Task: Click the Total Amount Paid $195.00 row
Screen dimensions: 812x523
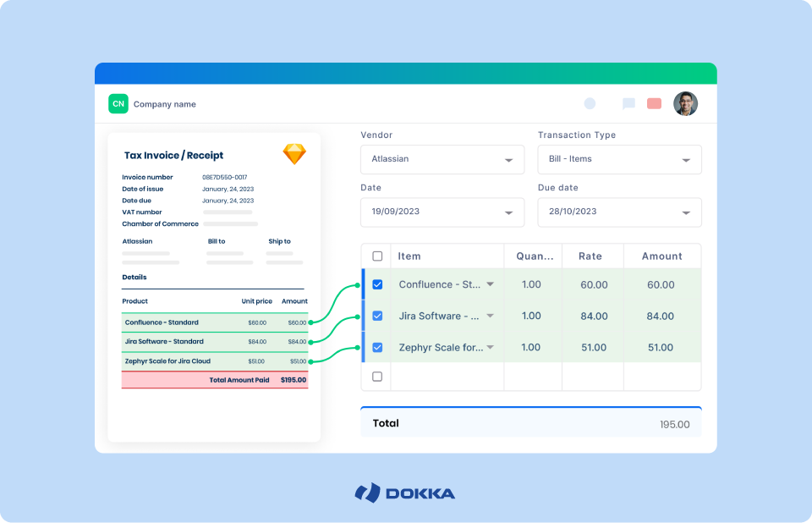Action: point(215,380)
